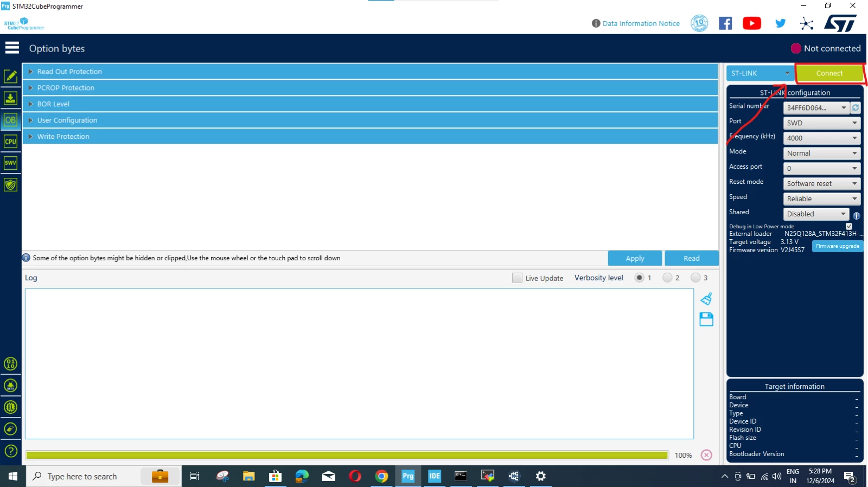The width and height of the screenshot is (868, 487).
Task: Open Google Chrome from the taskbar
Action: coord(382,476)
